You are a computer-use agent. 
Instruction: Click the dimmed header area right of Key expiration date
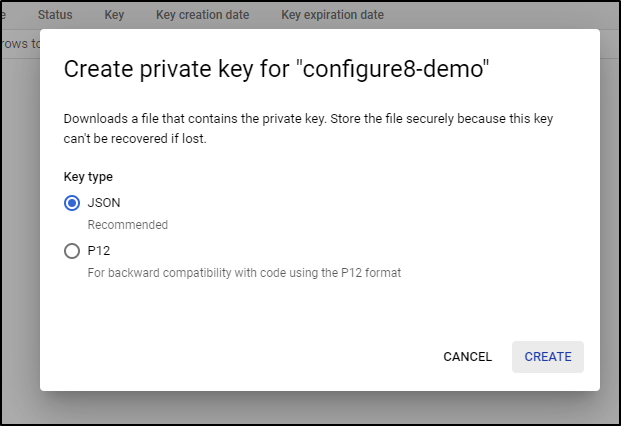point(499,15)
